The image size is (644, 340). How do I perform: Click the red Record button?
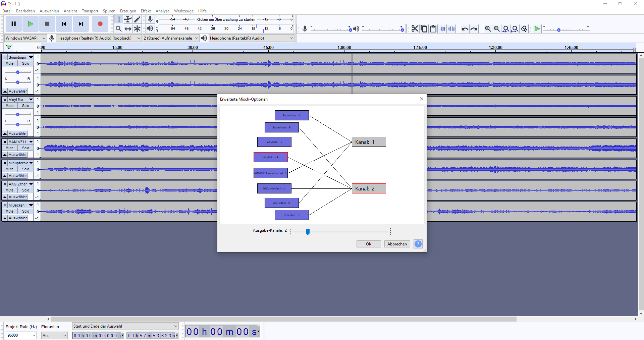100,24
